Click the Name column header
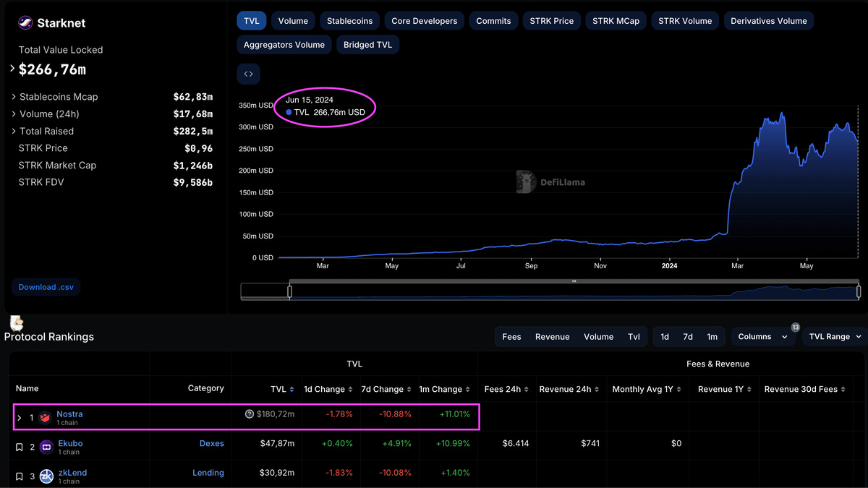The height and width of the screenshot is (488, 868). (x=27, y=389)
